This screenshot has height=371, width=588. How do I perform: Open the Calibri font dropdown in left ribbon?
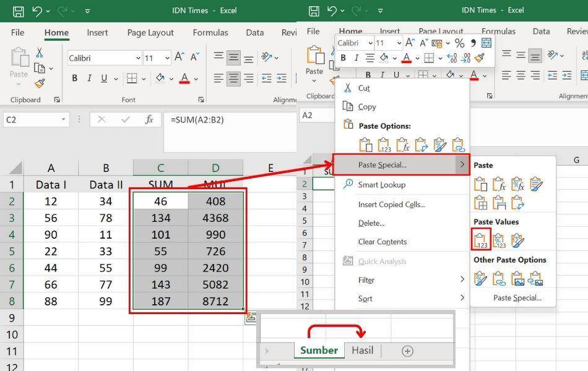pyautogui.click(x=138, y=58)
